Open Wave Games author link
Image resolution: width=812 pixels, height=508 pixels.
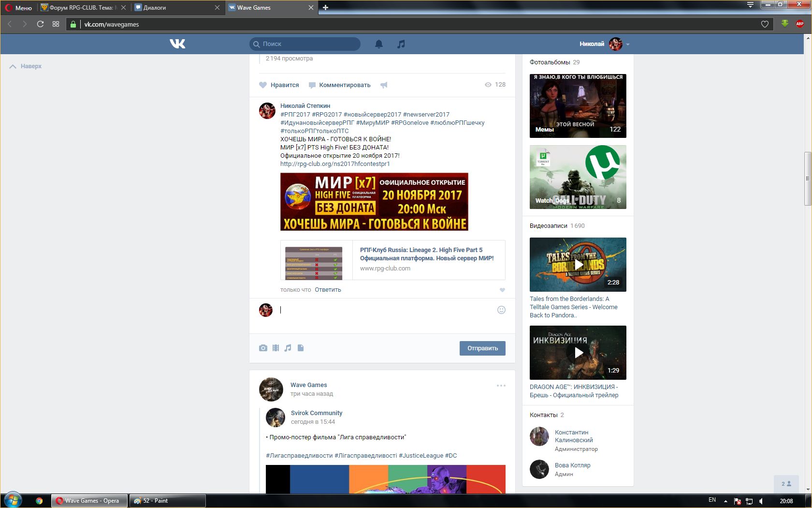(x=308, y=385)
